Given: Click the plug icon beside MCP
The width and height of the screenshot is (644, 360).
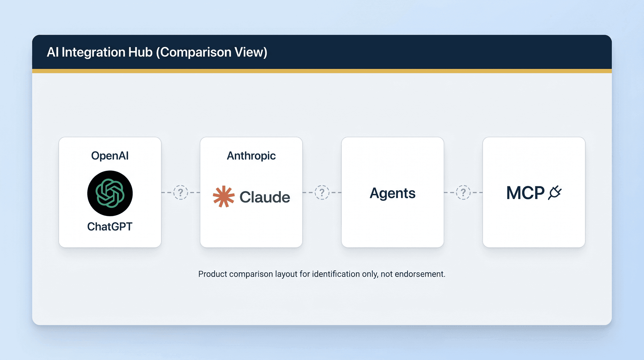Looking at the screenshot, I should pos(555,193).
